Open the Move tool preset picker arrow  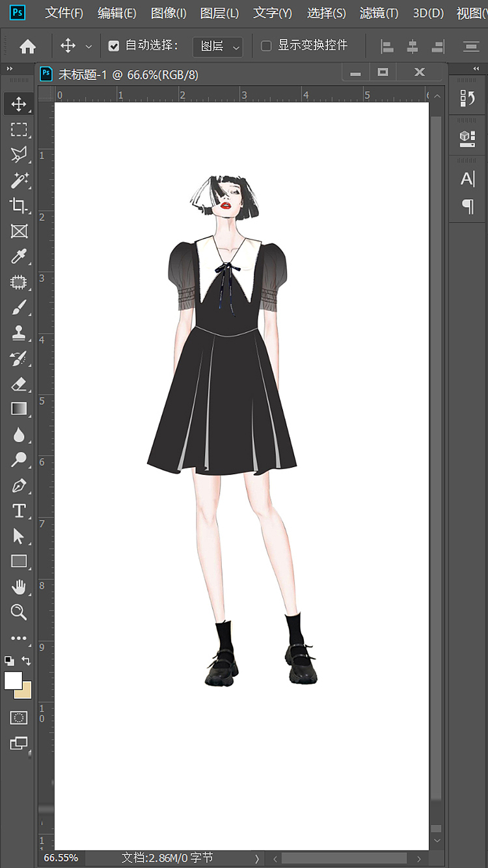(x=88, y=46)
